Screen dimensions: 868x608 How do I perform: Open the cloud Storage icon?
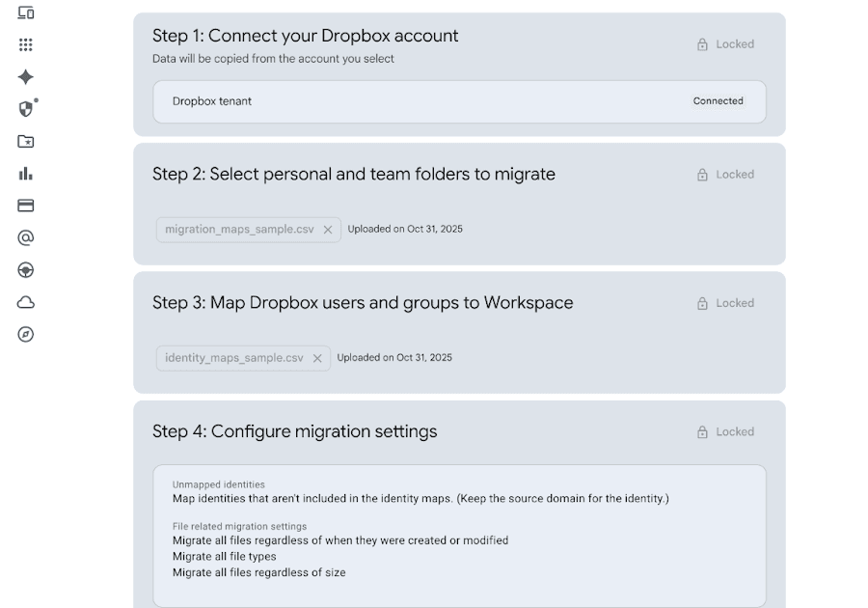point(26,302)
